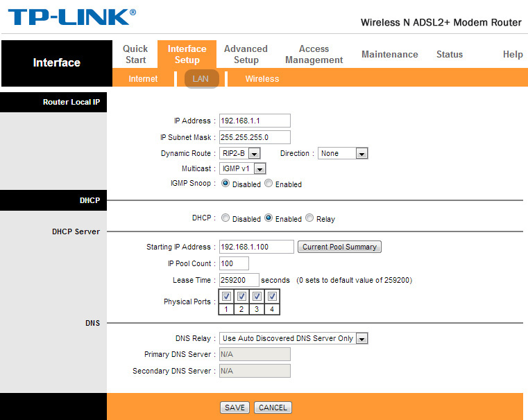528x420 pixels.
Task: Click the IP Pool Count field
Action: pos(234,263)
